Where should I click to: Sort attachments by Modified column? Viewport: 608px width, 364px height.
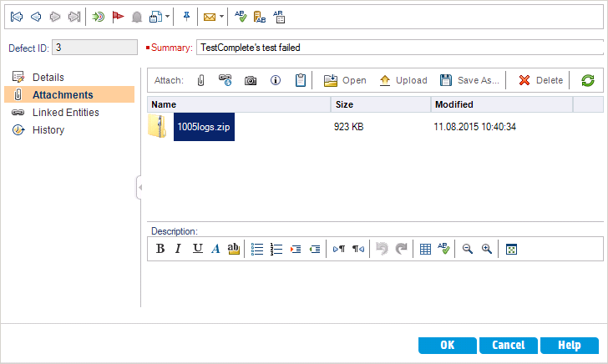pos(502,104)
